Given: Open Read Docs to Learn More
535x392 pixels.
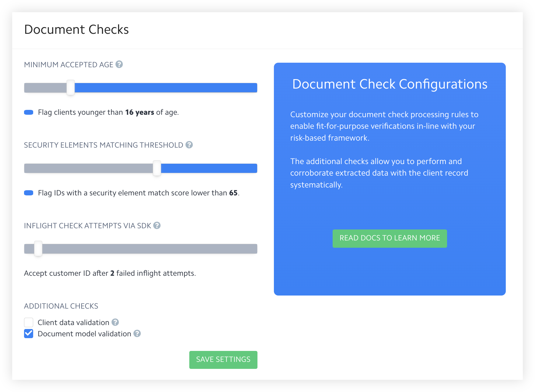Looking at the screenshot, I should (390, 238).
